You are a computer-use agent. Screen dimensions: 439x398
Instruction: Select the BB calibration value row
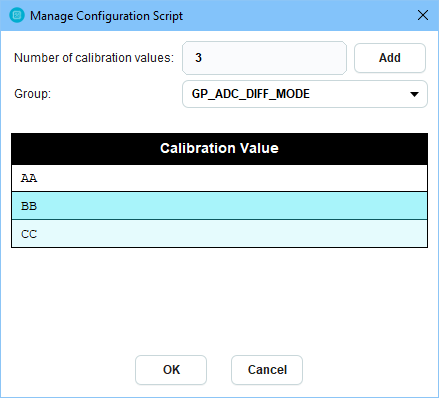click(219, 206)
